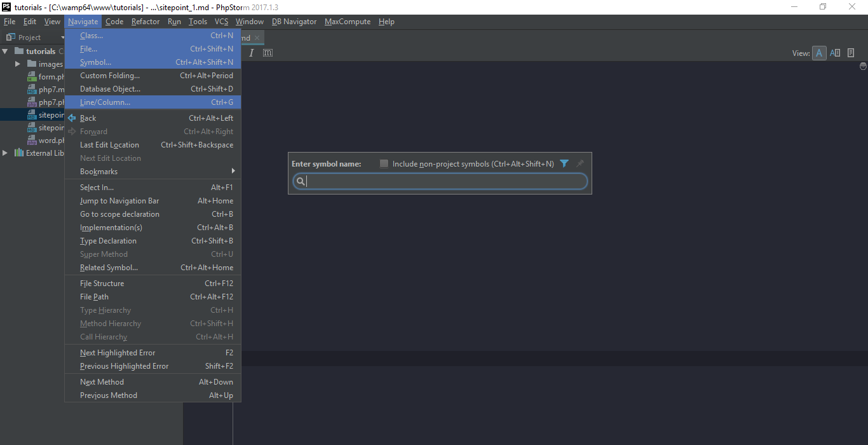Enable Include non-project symbols checkbox
Image resolution: width=868 pixels, height=445 pixels.
[384, 164]
